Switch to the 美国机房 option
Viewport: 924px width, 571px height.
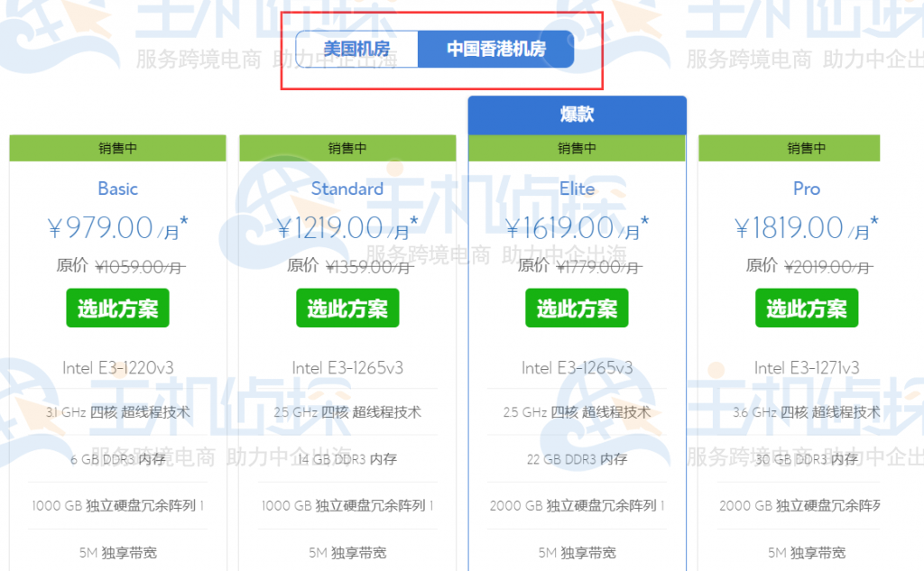pyautogui.click(x=357, y=49)
